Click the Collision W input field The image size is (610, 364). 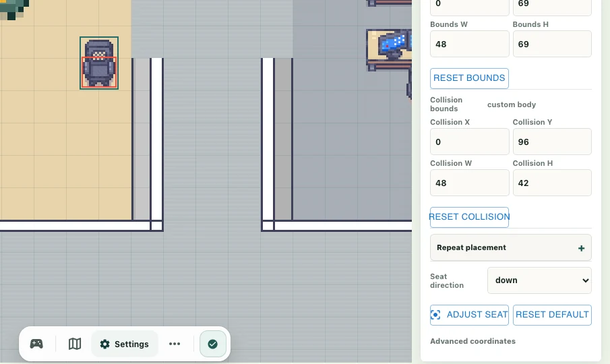[470, 183]
